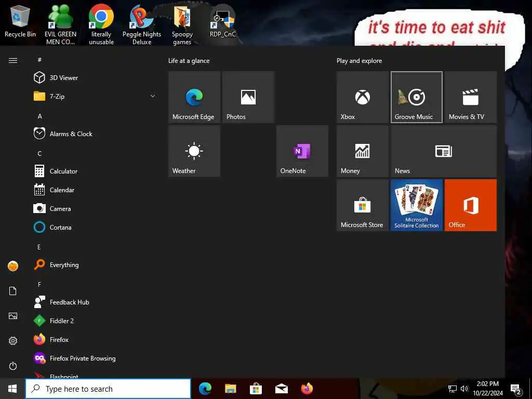Open Documents from the Start sidebar
Image resolution: width=532 pixels, height=399 pixels.
13,291
